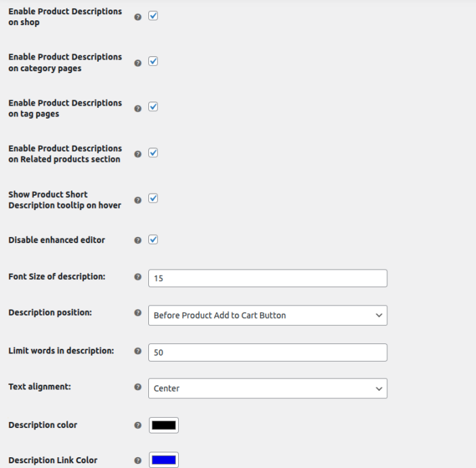Click help icon next to Disable enhanced editor
This screenshot has width=476, height=468.
tap(138, 240)
